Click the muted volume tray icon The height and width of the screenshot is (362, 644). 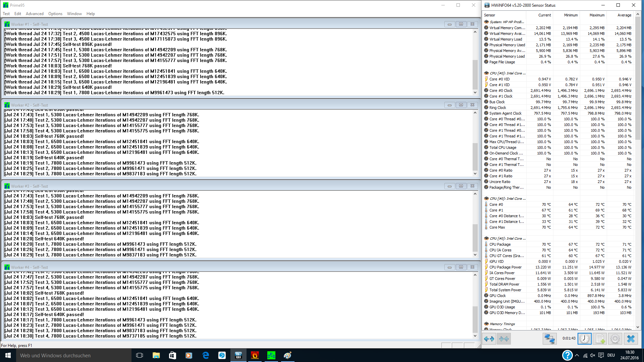pos(593,355)
